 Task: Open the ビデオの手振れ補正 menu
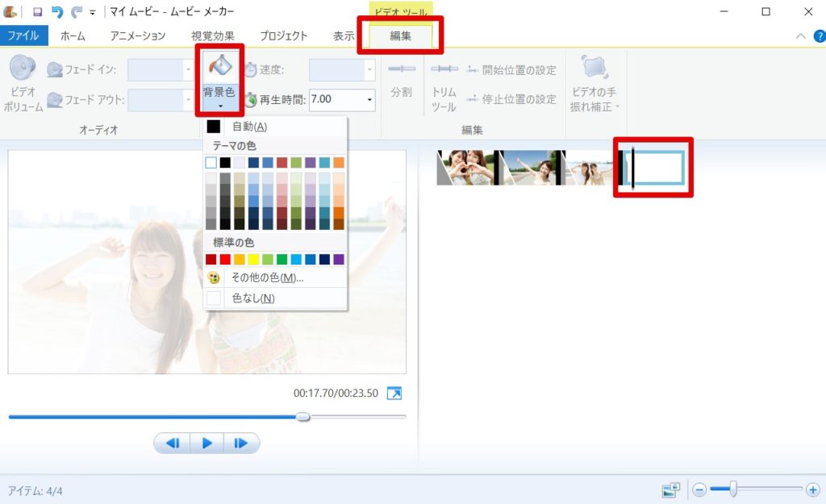pyautogui.click(x=594, y=84)
